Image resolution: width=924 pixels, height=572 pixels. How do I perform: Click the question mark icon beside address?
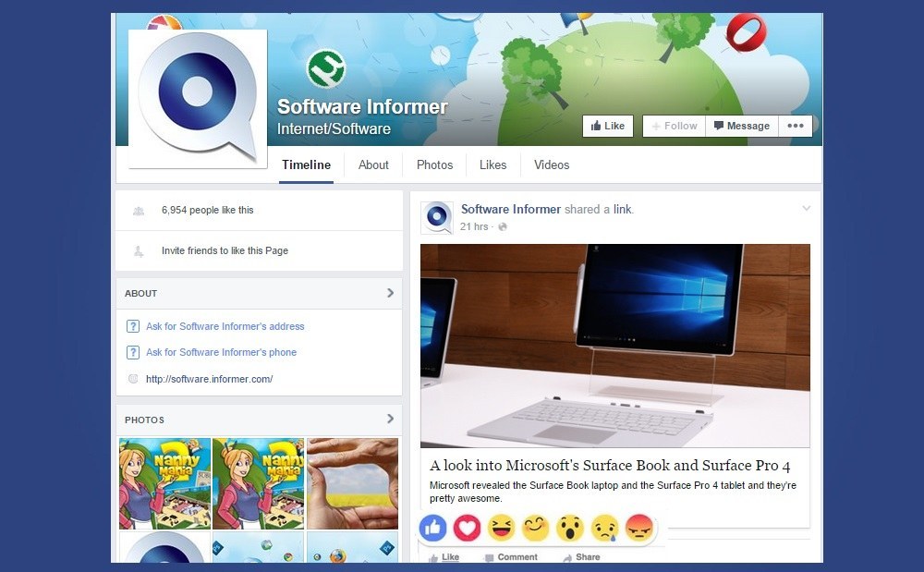(133, 326)
